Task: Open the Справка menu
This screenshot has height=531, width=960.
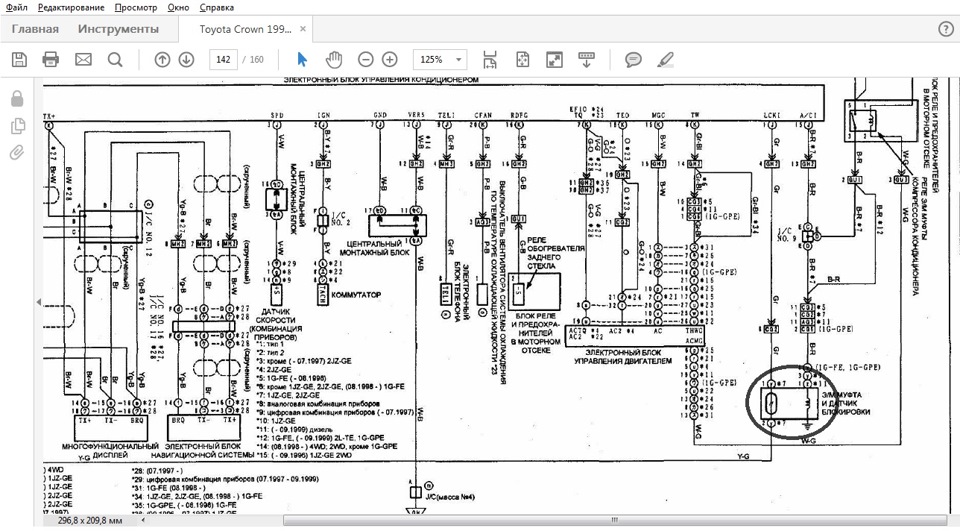Action: click(x=217, y=7)
